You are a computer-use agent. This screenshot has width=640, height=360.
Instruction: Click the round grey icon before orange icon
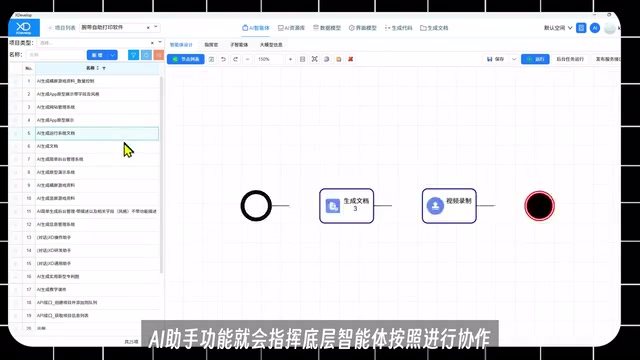(327, 59)
